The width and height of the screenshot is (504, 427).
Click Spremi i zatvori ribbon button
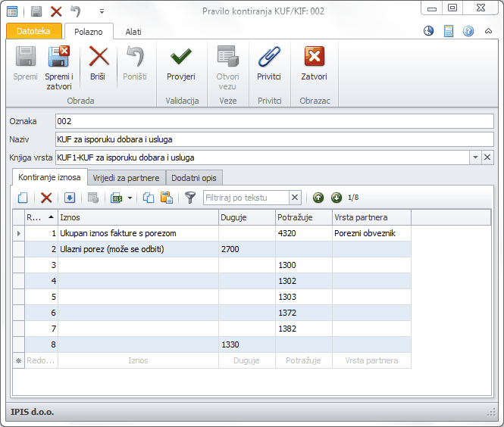coord(59,67)
